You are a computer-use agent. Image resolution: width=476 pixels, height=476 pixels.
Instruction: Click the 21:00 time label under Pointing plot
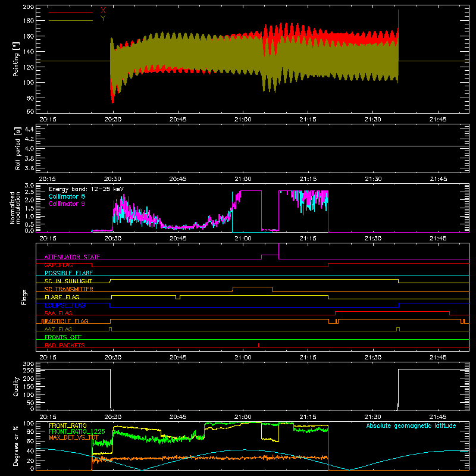tap(243, 120)
